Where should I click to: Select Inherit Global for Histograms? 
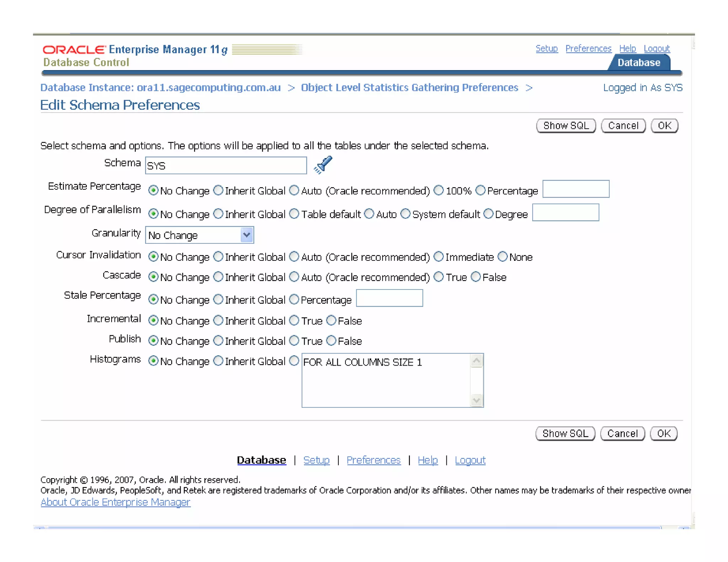pos(218,361)
